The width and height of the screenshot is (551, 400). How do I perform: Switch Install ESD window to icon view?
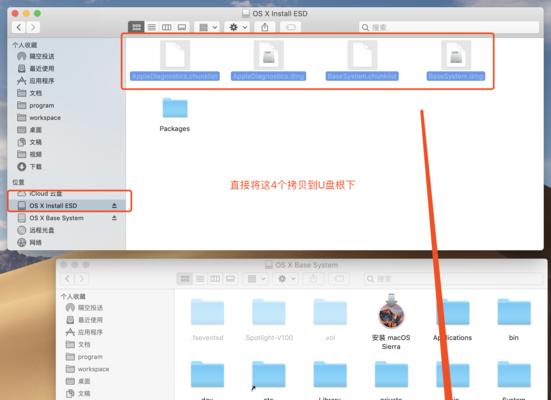[136, 27]
